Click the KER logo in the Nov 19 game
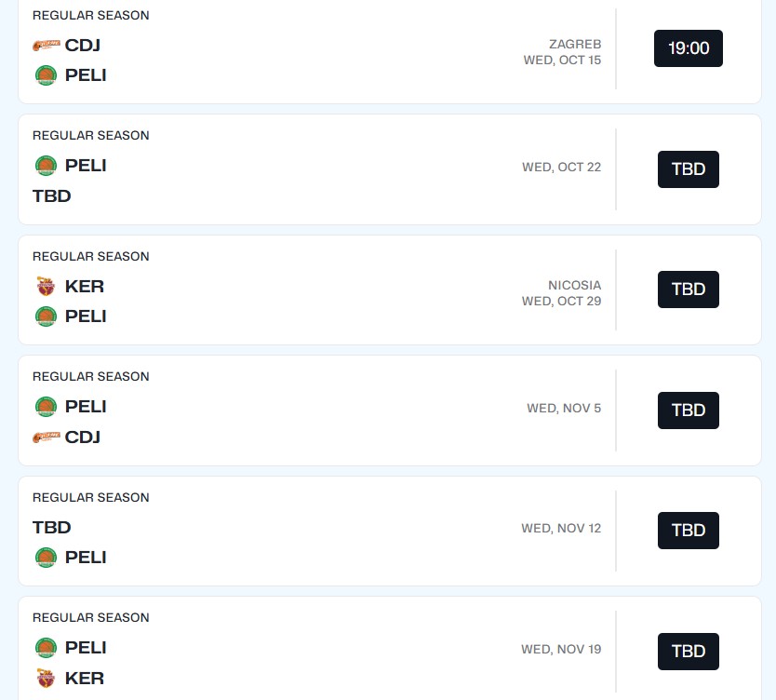Image resolution: width=776 pixels, height=700 pixels. 46,678
